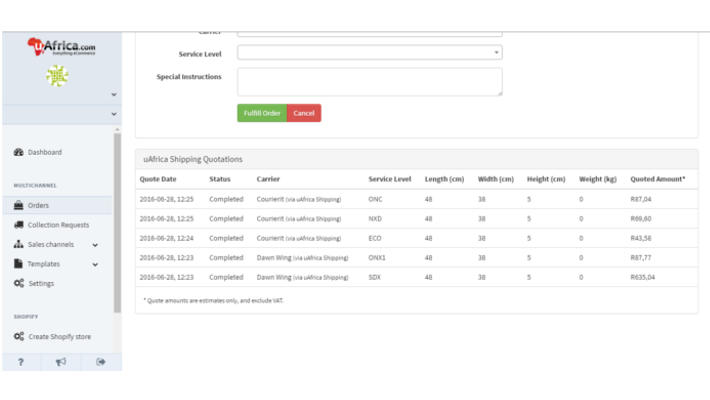Click the Collection Requests truck icon
Image resolution: width=710 pixels, height=400 pixels.
click(19, 225)
